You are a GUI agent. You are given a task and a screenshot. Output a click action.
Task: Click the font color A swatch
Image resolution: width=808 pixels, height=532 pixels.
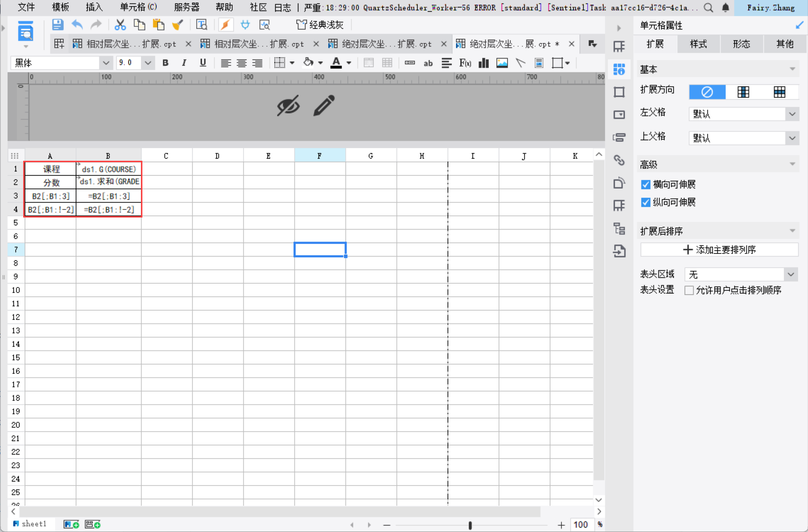pyautogui.click(x=336, y=62)
